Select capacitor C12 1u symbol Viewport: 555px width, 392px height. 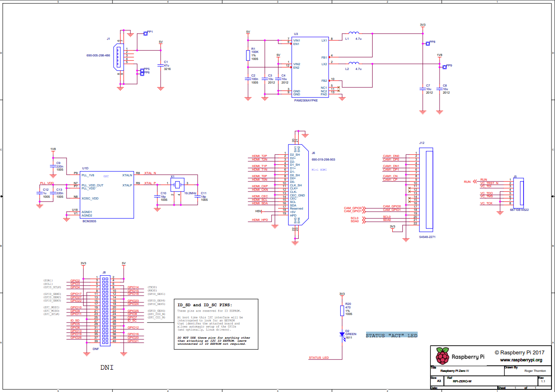[39, 193]
